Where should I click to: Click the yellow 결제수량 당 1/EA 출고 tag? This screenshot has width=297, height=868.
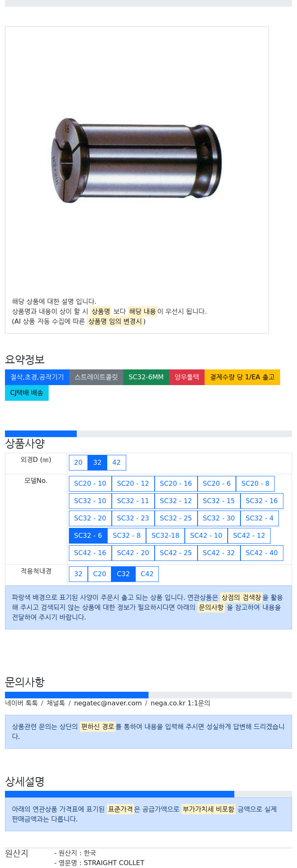[x=242, y=377]
